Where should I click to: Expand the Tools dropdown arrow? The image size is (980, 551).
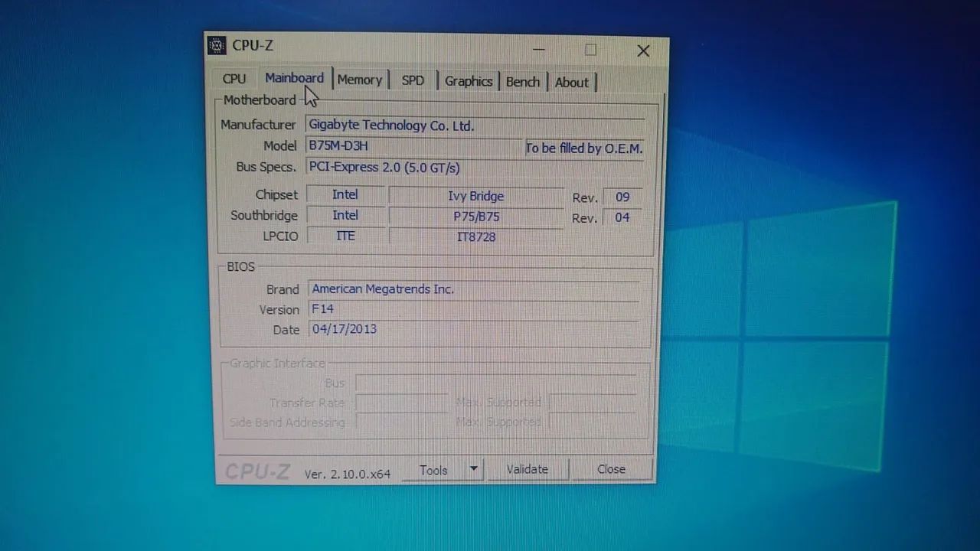(474, 469)
